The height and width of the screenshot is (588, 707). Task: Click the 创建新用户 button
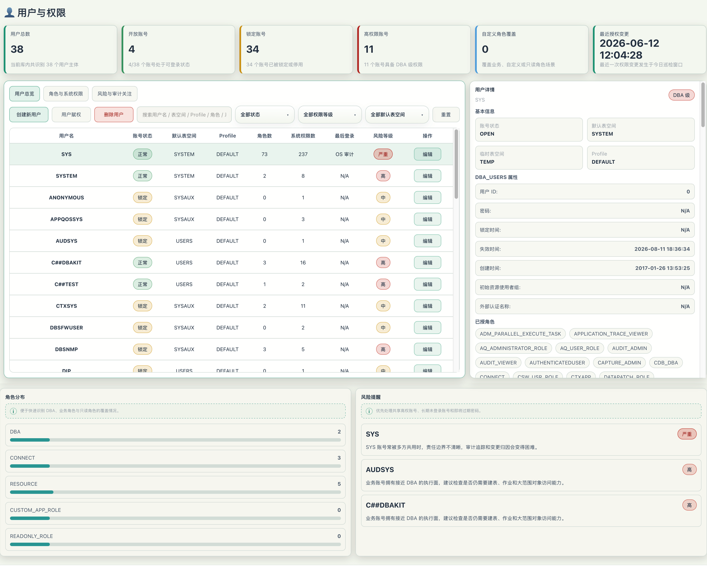click(29, 115)
